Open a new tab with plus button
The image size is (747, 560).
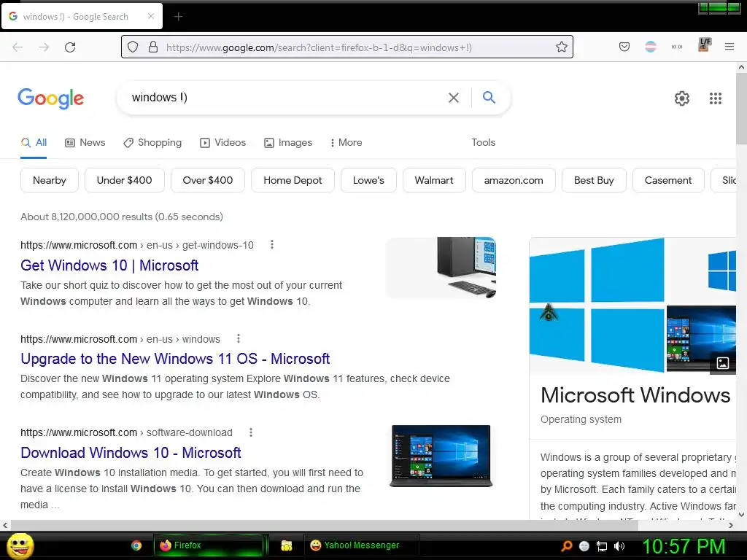(178, 17)
